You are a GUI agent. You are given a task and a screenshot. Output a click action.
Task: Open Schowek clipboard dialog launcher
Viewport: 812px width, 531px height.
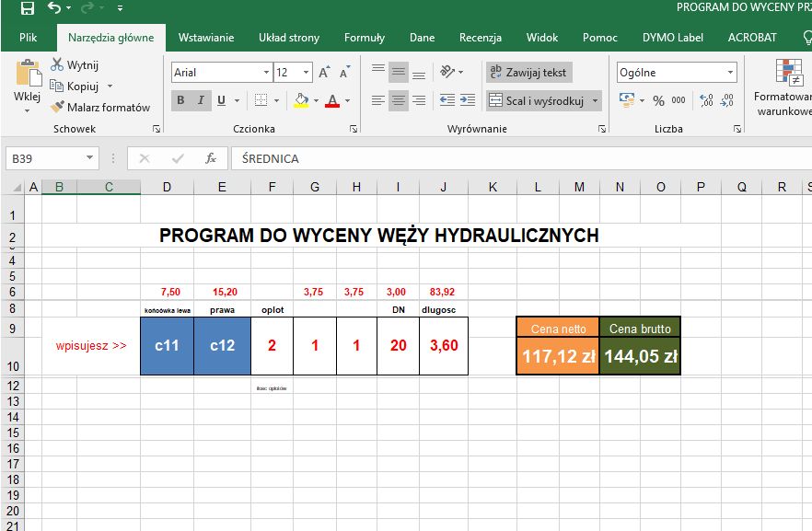pyautogui.click(x=157, y=129)
